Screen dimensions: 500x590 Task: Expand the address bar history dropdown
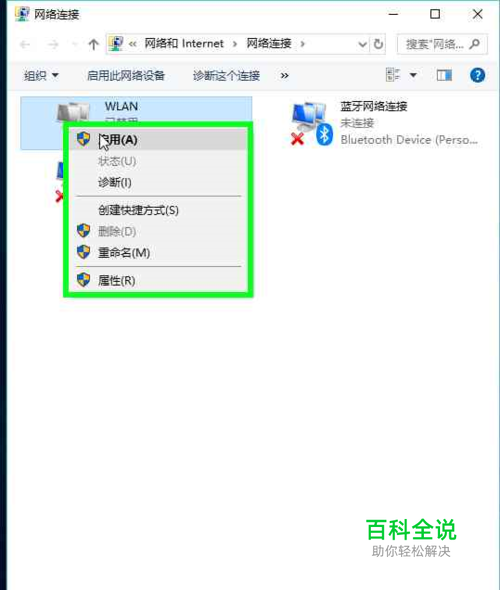click(x=362, y=44)
